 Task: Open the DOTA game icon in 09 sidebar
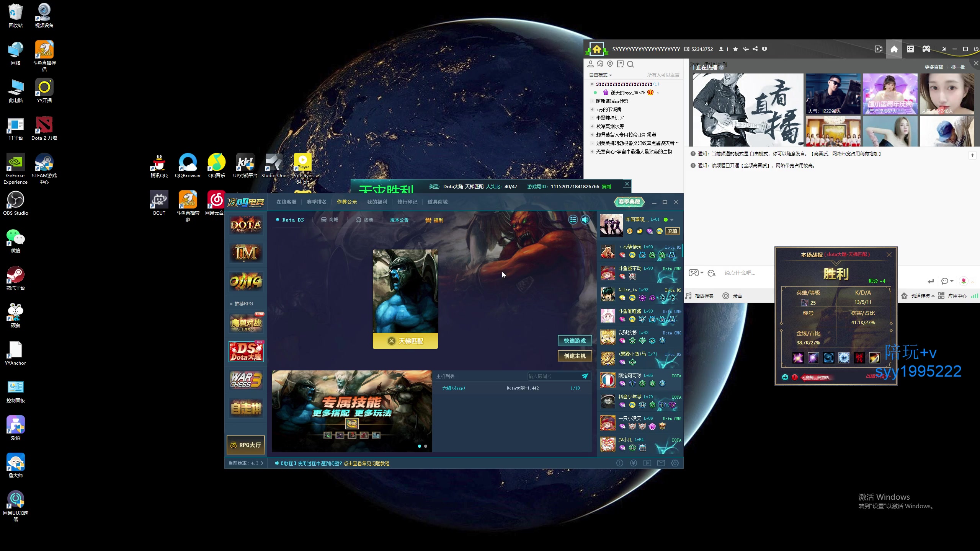[246, 225]
